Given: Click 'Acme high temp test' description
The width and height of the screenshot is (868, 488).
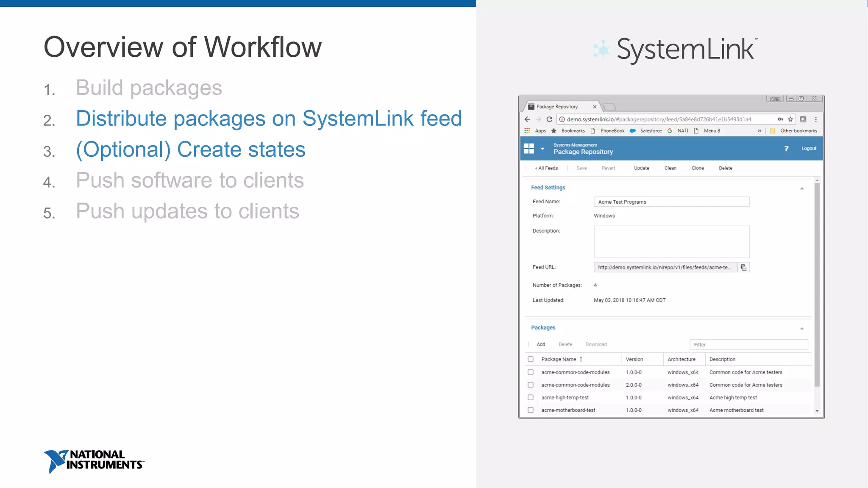Looking at the screenshot, I should [x=733, y=397].
